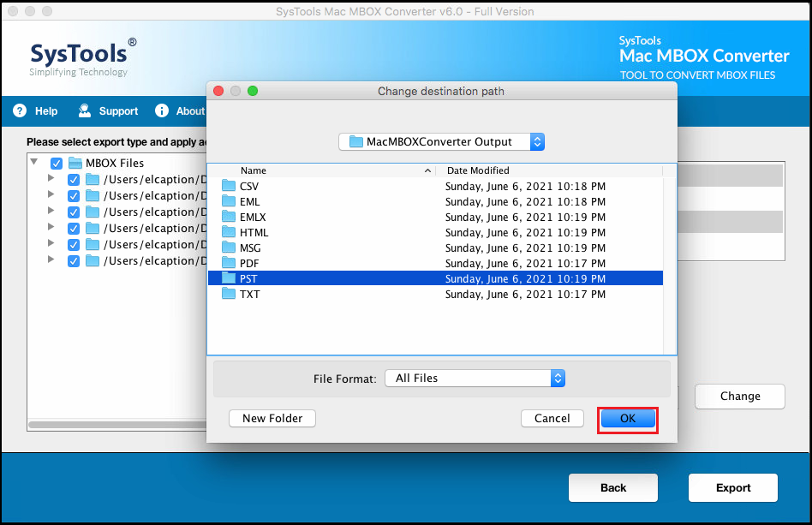
Task: Confirm the destination with OK
Action: point(628,418)
